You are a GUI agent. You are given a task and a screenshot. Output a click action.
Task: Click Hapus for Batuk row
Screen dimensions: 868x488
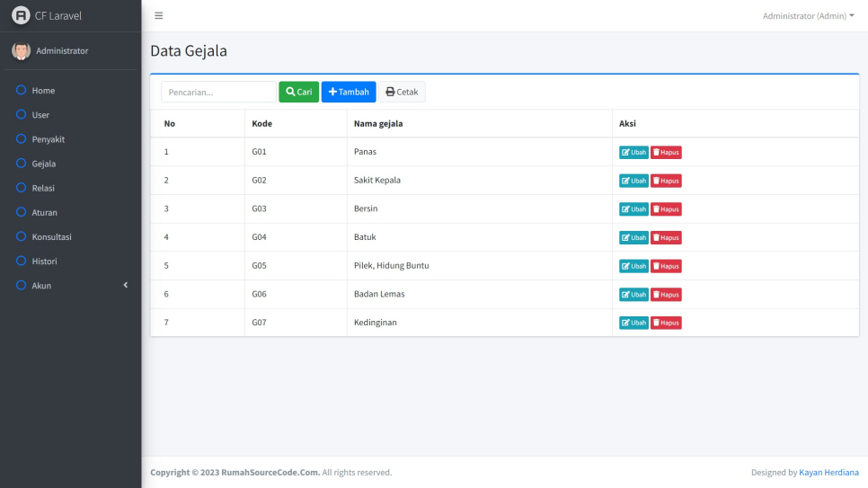coord(666,237)
